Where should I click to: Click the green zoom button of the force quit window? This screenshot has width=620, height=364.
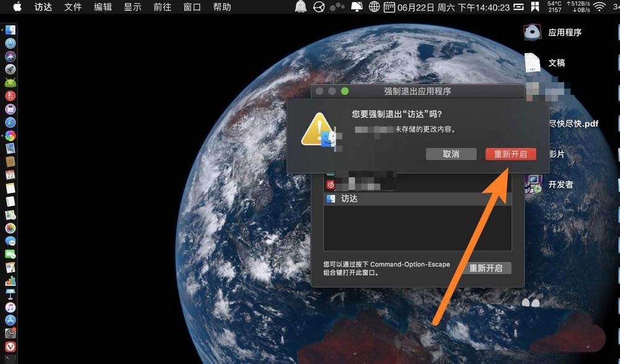click(x=345, y=91)
